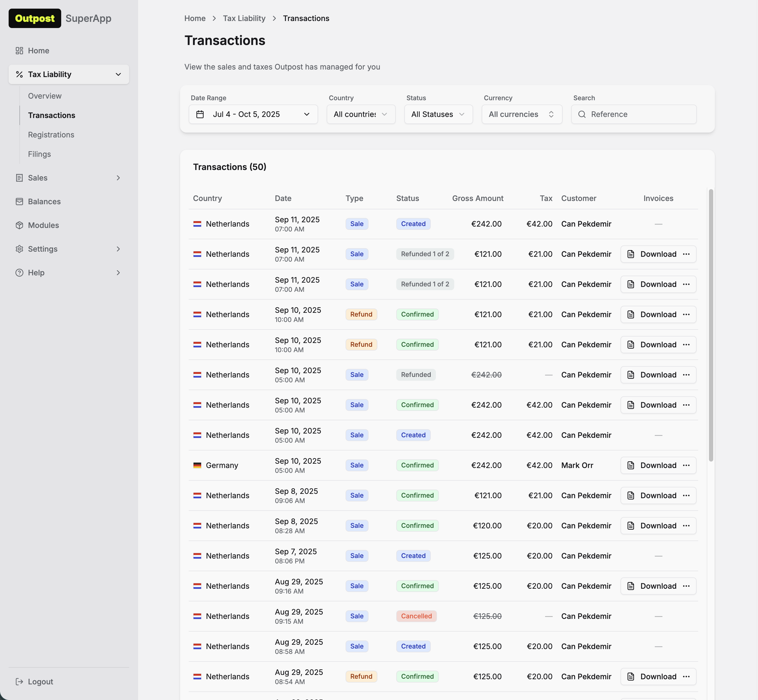The image size is (758, 700).
Task: Open three-dots menu for Refunded €242.00 row
Action: [x=686, y=375]
